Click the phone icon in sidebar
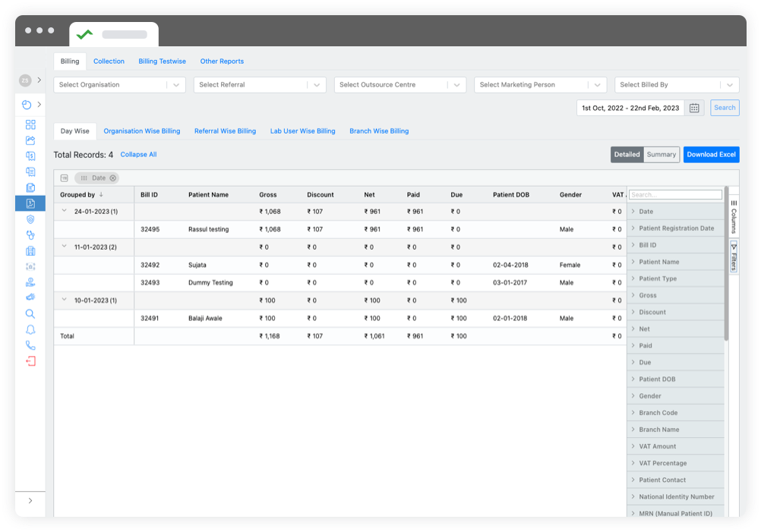This screenshot has width=761, height=532. point(30,345)
